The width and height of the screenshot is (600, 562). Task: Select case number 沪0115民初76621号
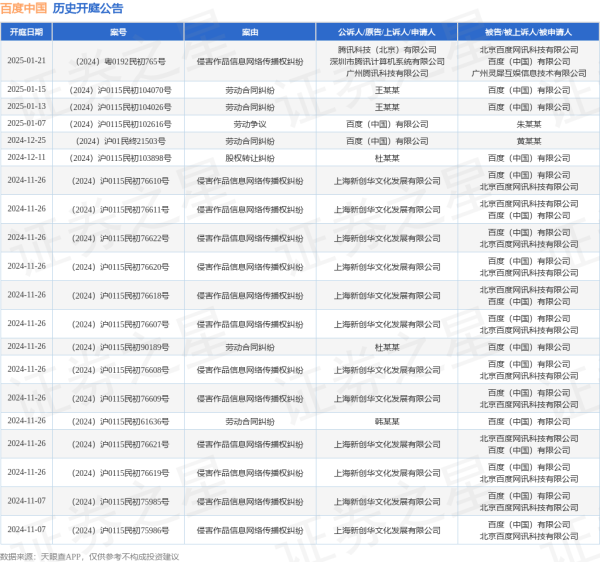point(121,445)
